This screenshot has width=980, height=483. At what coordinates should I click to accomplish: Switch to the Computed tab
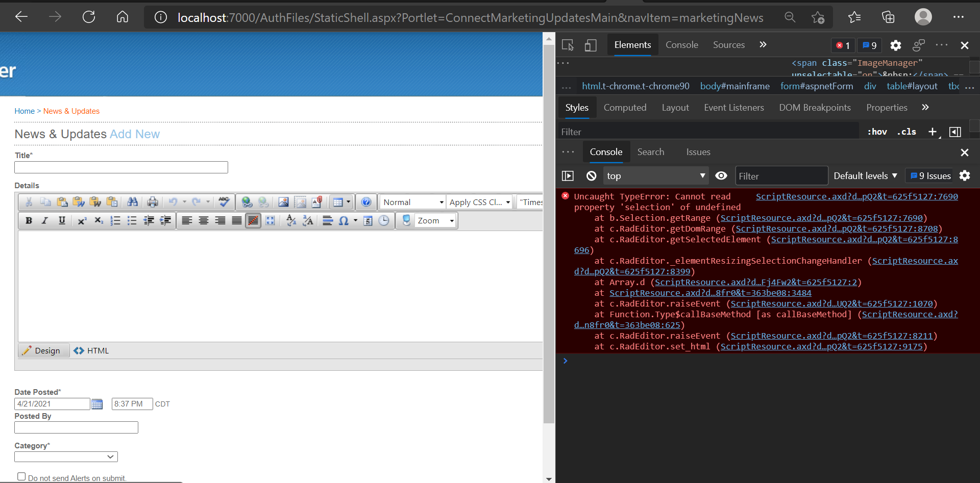pyautogui.click(x=625, y=108)
